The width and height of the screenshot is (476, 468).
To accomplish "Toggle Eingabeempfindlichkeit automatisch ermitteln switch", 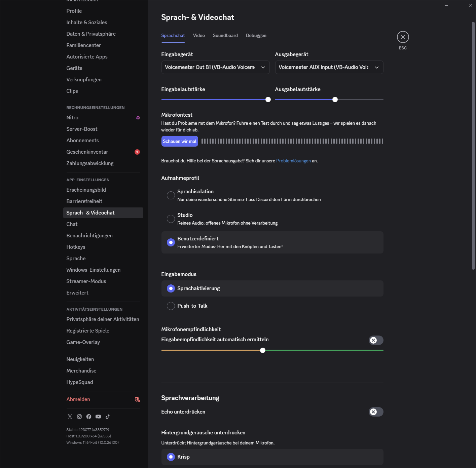I will point(376,340).
